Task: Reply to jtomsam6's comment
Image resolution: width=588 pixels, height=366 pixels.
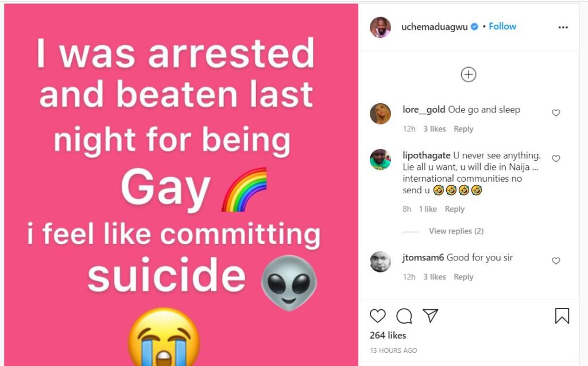Action: point(463,277)
